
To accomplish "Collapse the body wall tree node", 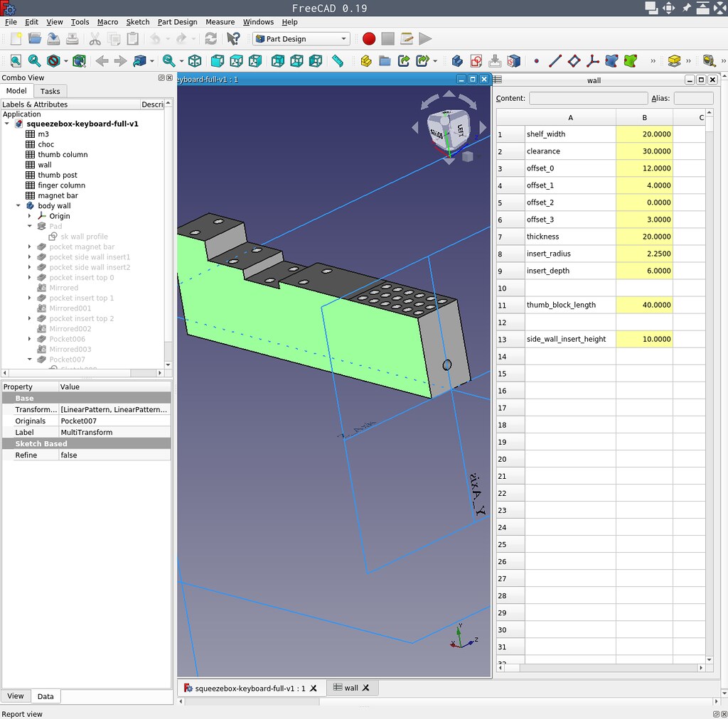I will coord(18,206).
